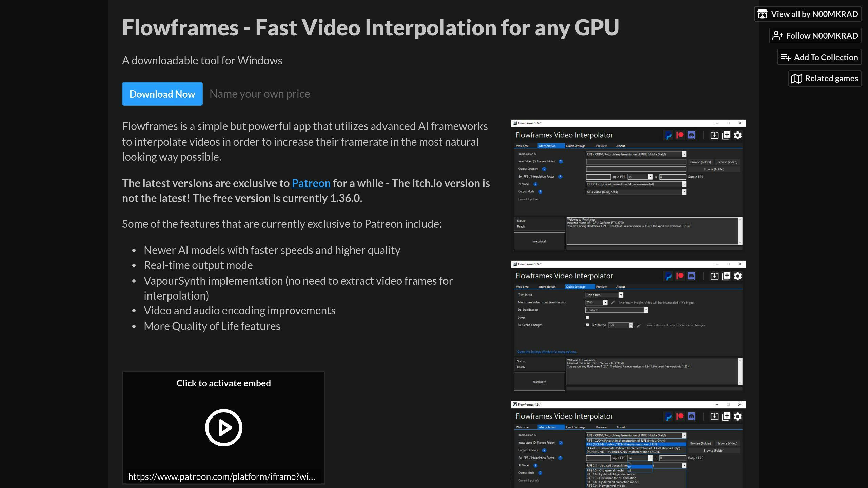Open the settings gear in the first app screenshot
The width and height of the screenshot is (868, 488).
(737, 135)
